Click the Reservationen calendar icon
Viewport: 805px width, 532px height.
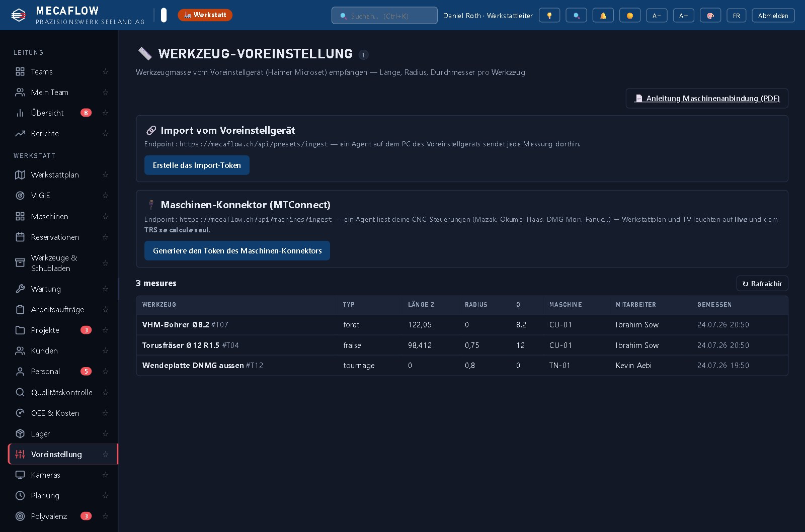point(20,237)
